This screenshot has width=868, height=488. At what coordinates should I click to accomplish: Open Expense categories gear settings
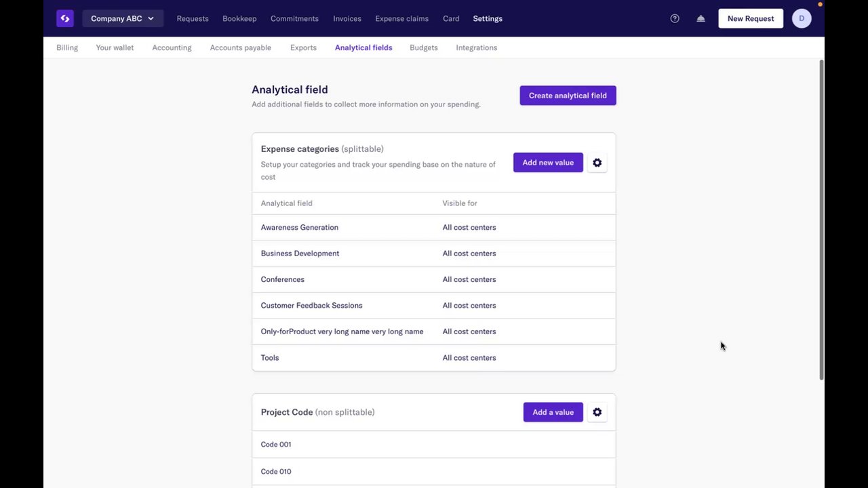597,163
